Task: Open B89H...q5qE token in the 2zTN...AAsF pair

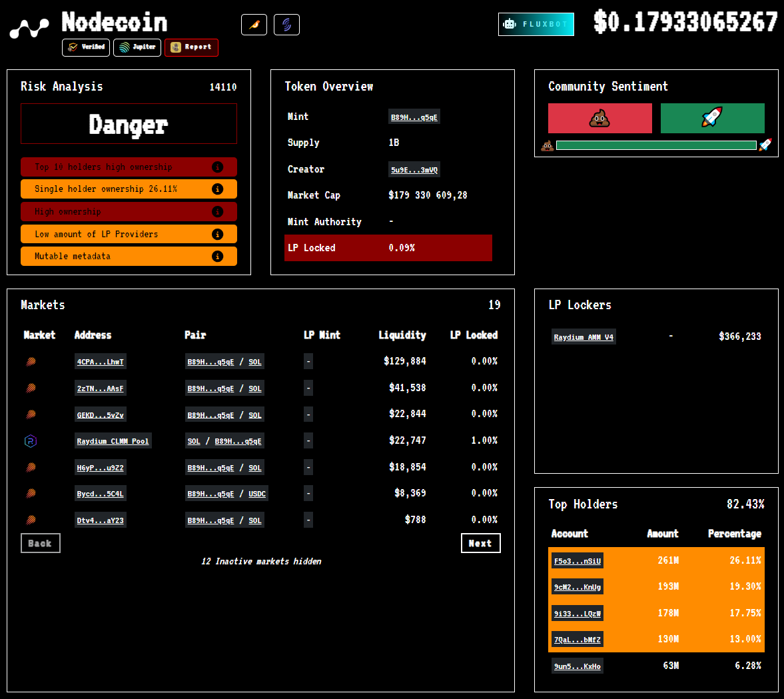Action: tap(210, 388)
